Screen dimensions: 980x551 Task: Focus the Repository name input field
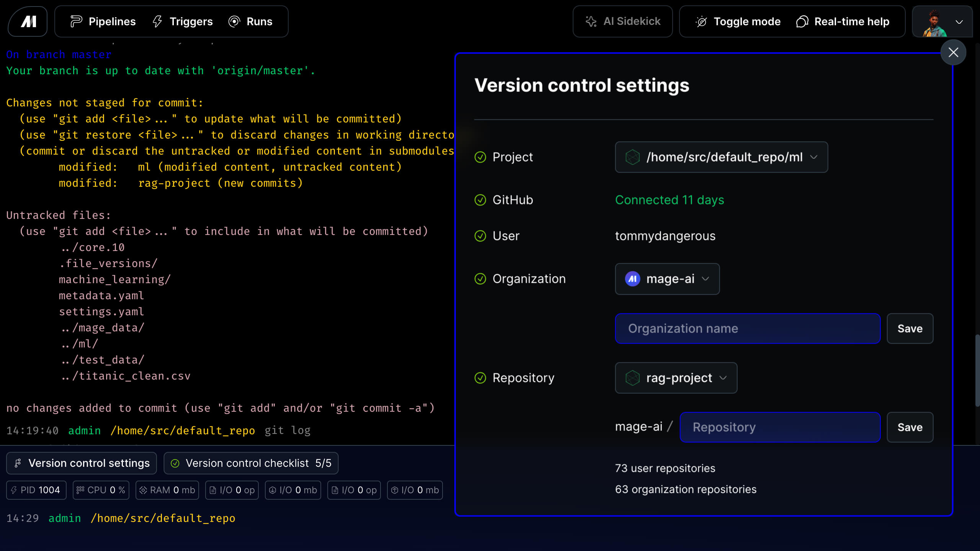pos(780,427)
